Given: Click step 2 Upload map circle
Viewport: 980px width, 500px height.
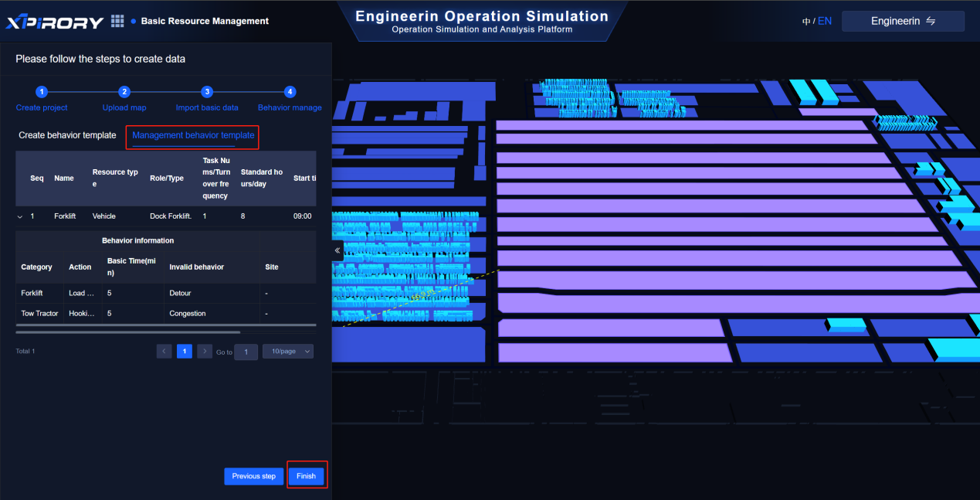Looking at the screenshot, I should (124, 91).
